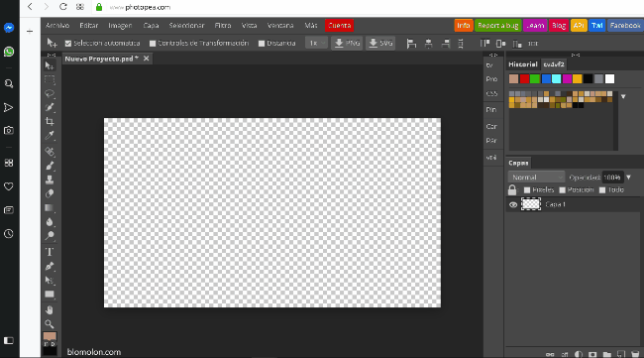Image resolution: width=644 pixels, height=358 pixels.
Task: Pick the Path Select tool
Action: [x=50, y=281]
